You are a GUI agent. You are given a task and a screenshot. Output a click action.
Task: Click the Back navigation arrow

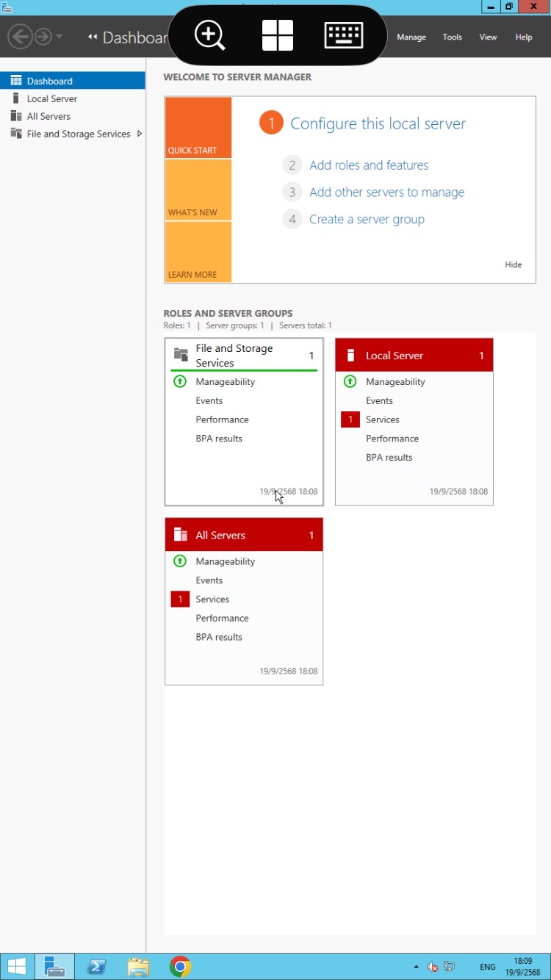coord(20,36)
